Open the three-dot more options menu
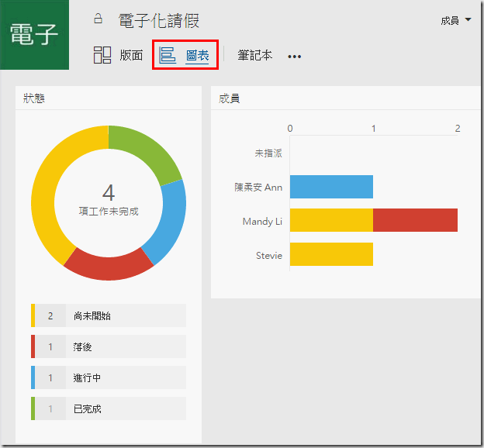The width and height of the screenshot is (484, 448). [x=294, y=57]
